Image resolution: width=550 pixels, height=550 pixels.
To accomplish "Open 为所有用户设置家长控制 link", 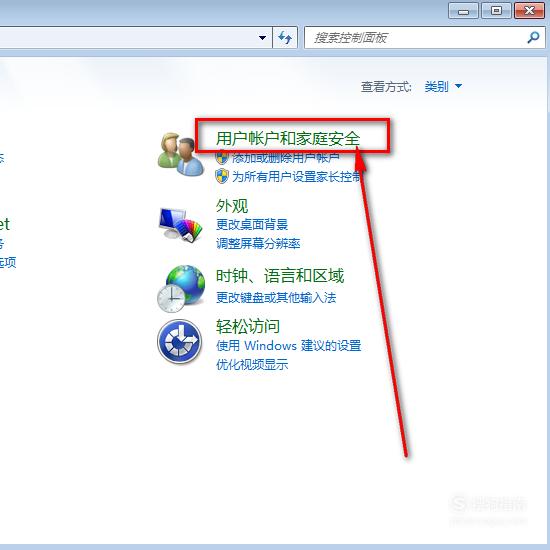I will coord(296,176).
